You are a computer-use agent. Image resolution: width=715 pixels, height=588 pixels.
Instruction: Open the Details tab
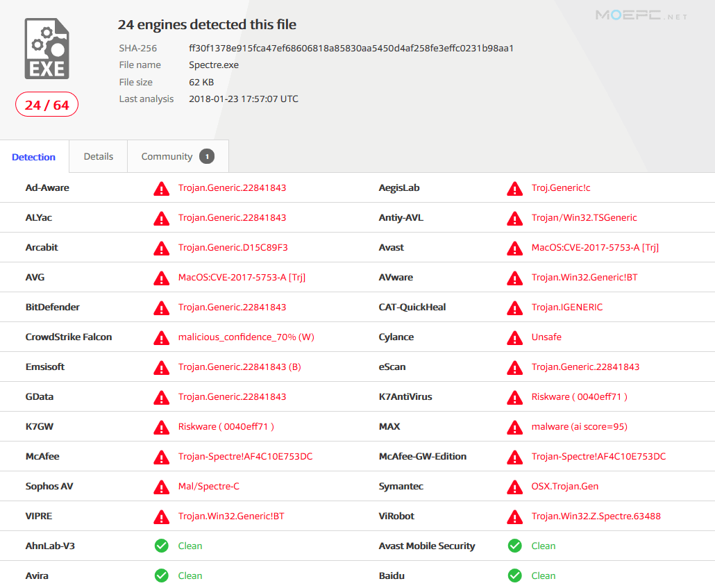pos(99,156)
